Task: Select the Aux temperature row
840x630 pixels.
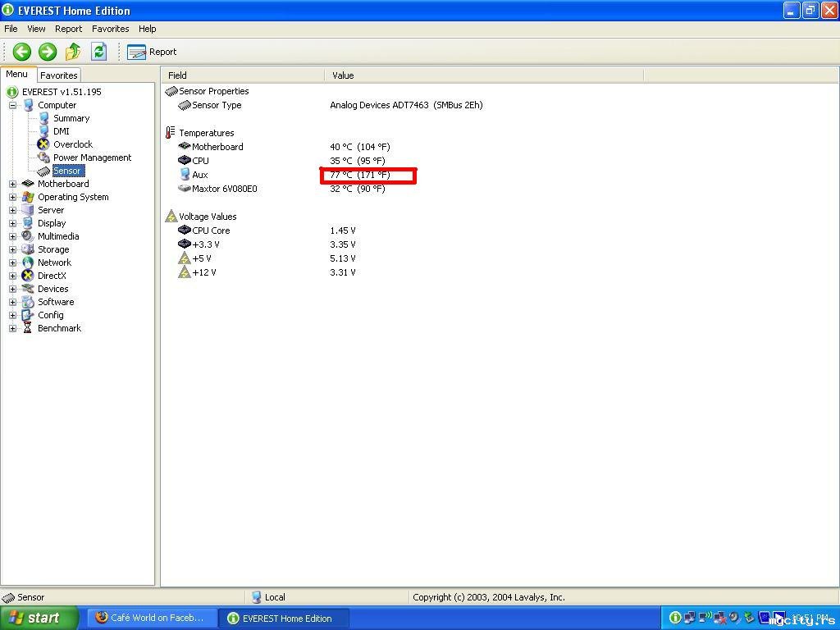Action: coord(284,175)
